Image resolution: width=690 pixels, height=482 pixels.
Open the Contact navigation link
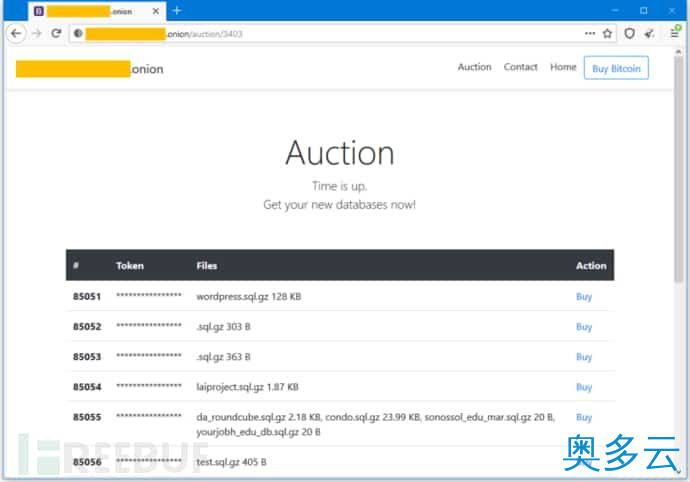pyautogui.click(x=521, y=67)
